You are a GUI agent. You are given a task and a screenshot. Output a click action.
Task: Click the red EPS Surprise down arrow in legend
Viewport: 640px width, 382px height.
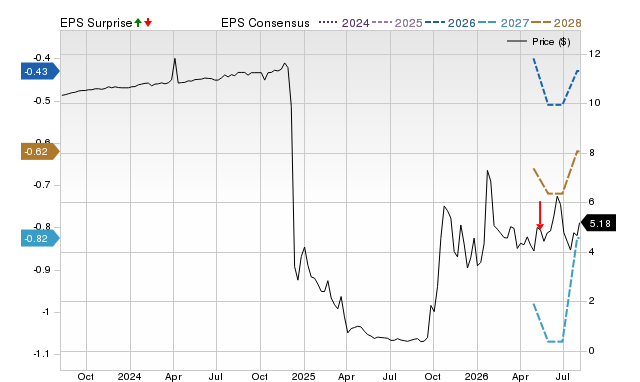pos(148,23)
